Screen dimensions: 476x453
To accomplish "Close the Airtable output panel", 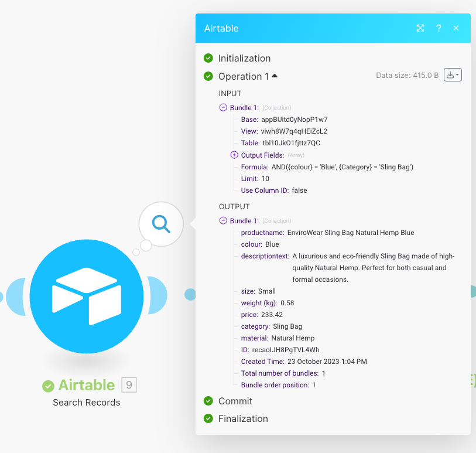I will pos(456,28).
